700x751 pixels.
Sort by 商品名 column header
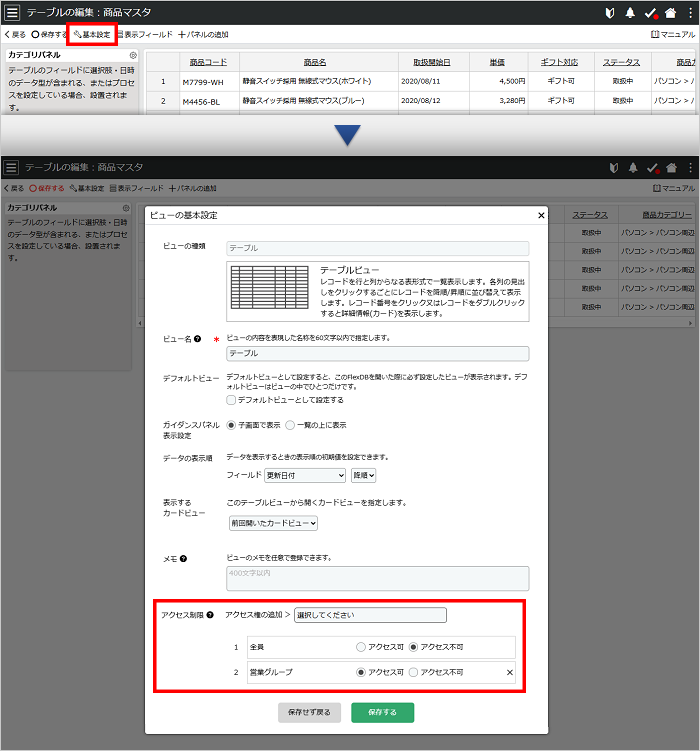[x=315, y=62]
